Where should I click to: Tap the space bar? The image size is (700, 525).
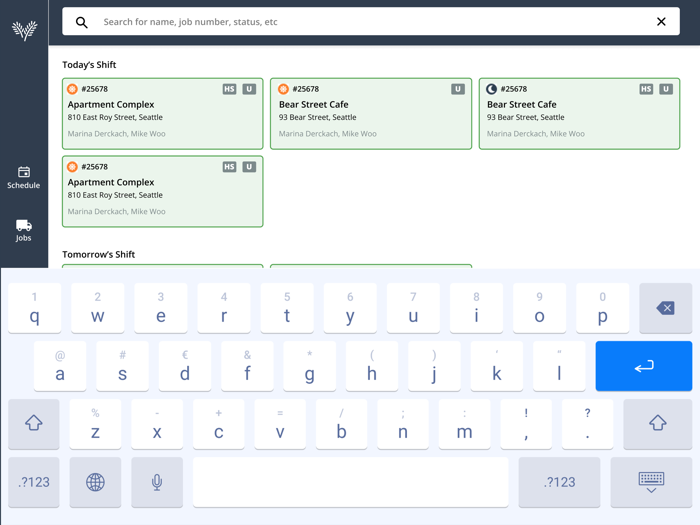point(350,482)
